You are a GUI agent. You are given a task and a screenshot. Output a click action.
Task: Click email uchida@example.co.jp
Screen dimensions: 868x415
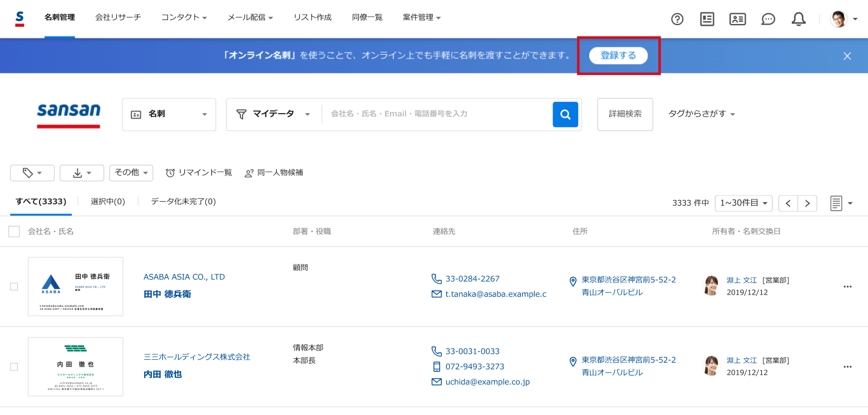[x=487, y=382]
